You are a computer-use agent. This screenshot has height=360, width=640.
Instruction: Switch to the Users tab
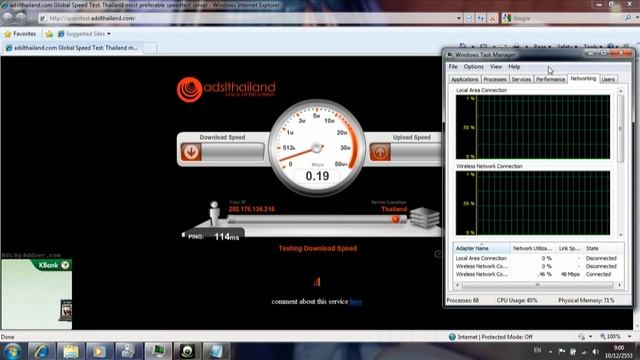(608, 79)
